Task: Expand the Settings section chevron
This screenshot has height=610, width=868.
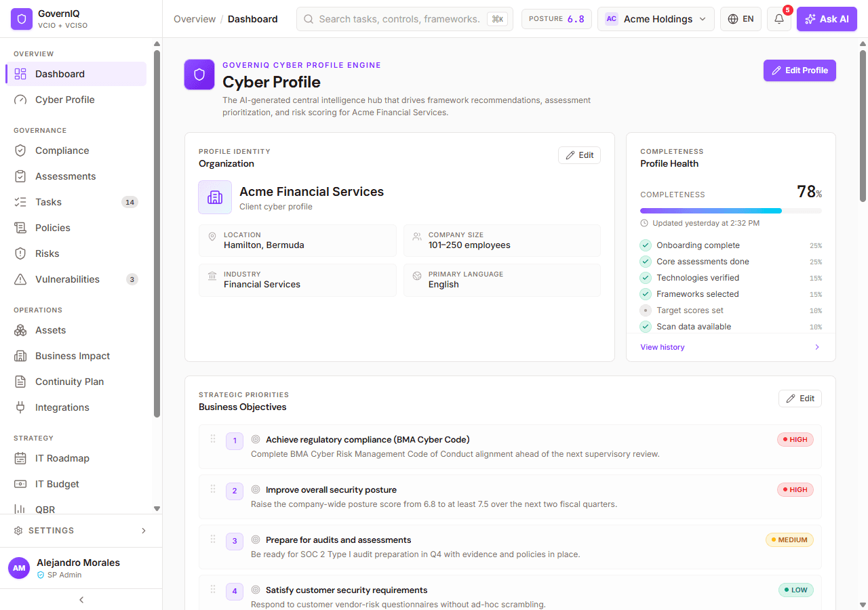Action: pyautogui.click(x=143, y=531)
